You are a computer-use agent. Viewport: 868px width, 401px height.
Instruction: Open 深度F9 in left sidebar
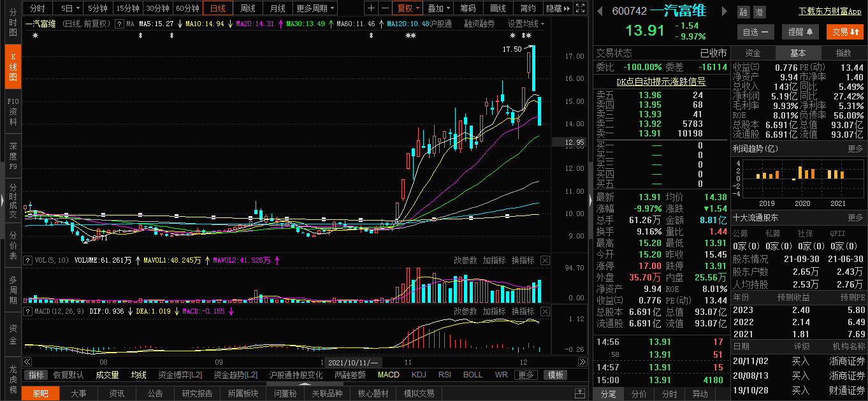[x=13, y=156]
